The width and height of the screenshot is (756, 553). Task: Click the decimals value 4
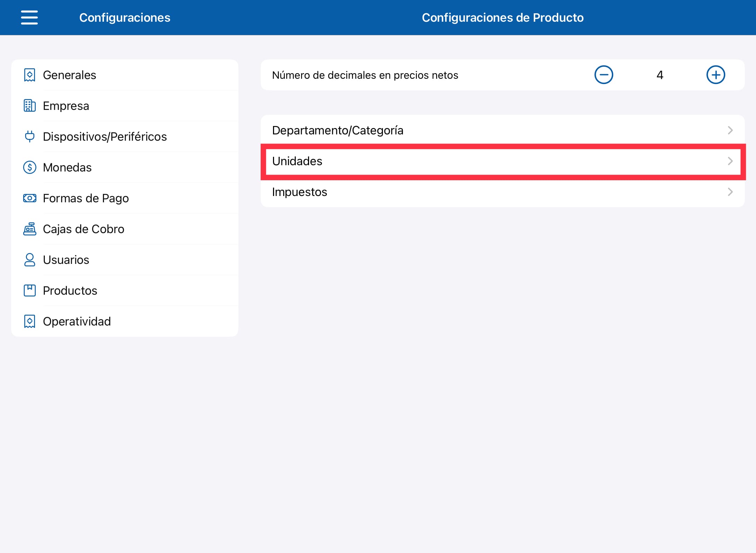click(660, 75)
